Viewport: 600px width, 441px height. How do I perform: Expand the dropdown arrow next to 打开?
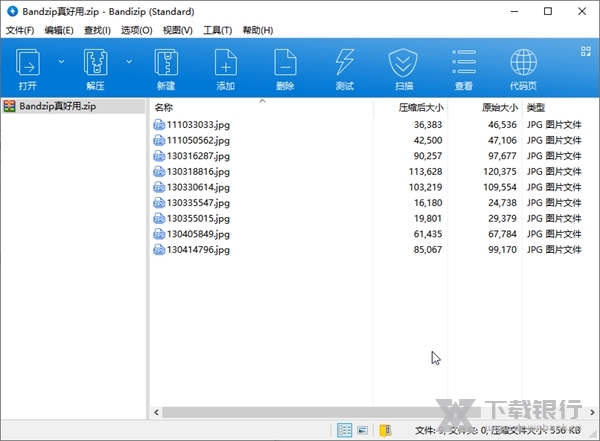pos(60,62)
